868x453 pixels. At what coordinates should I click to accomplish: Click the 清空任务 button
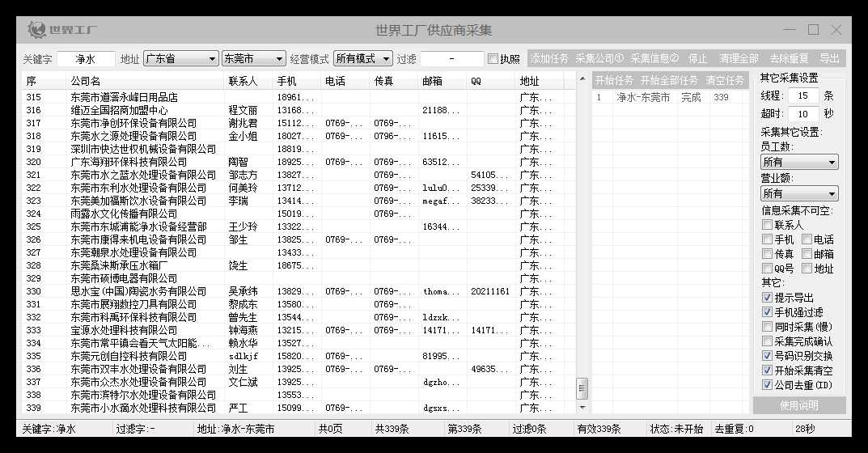[x=725, y=81]
